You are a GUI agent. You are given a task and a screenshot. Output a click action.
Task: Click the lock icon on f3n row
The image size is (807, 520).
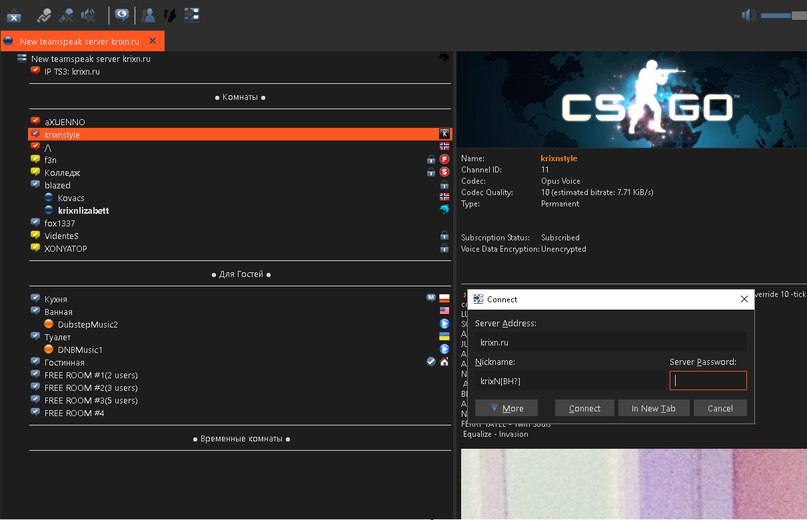pyautogui.click(x=431, y=160)
